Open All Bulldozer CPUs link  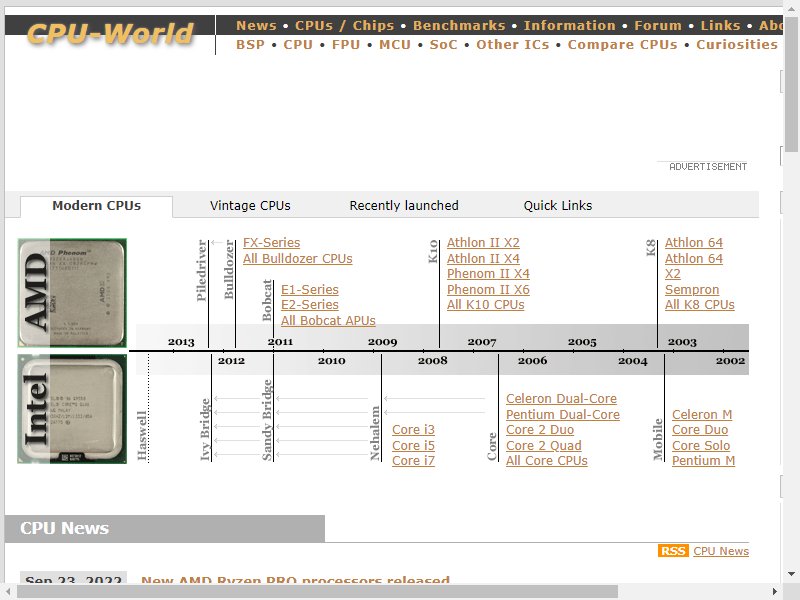(297, 259)
